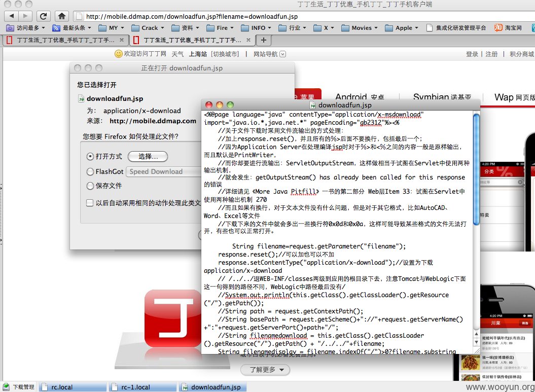Open the home page icon
This screenshot has width=535, height=392.
[x=62, y=16]
